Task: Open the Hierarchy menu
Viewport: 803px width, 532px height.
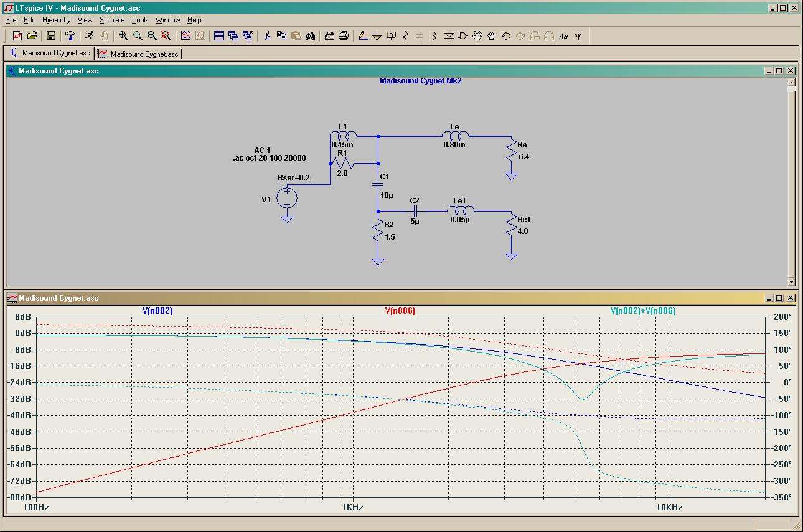Action: tap(57, 20)
